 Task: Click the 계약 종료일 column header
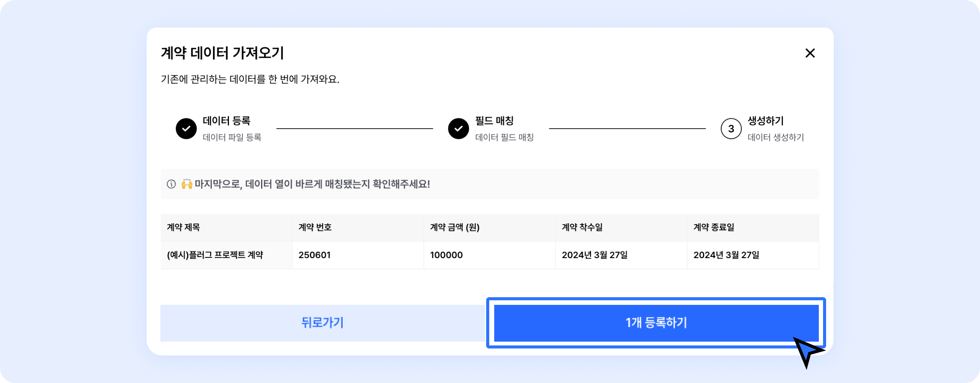coord(714,228)
